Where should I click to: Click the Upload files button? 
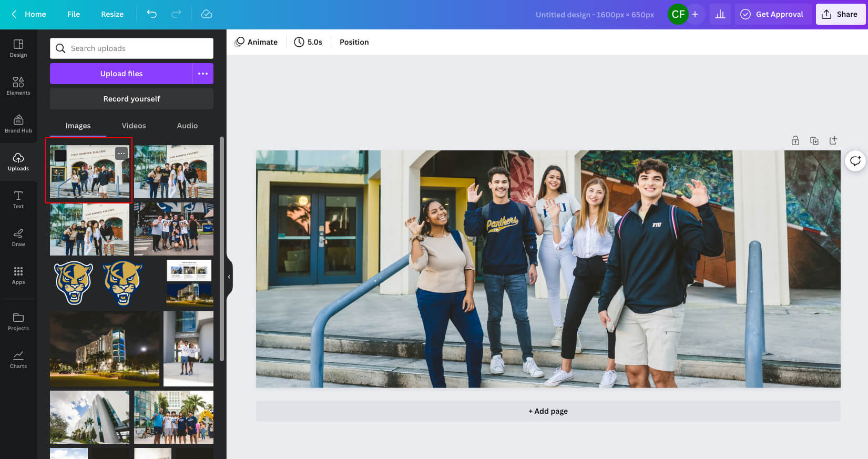click(121, 74)
